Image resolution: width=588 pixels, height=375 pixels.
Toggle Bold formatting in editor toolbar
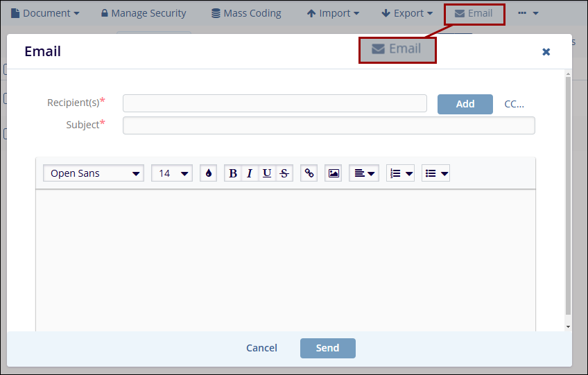click(233, 173)
